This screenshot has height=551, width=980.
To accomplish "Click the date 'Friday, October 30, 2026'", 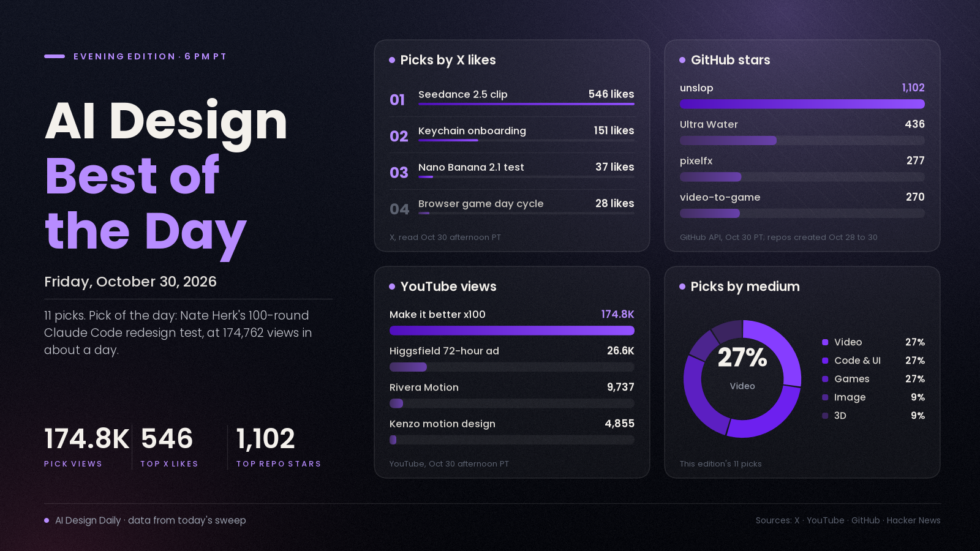I will (x=130, y=282).
